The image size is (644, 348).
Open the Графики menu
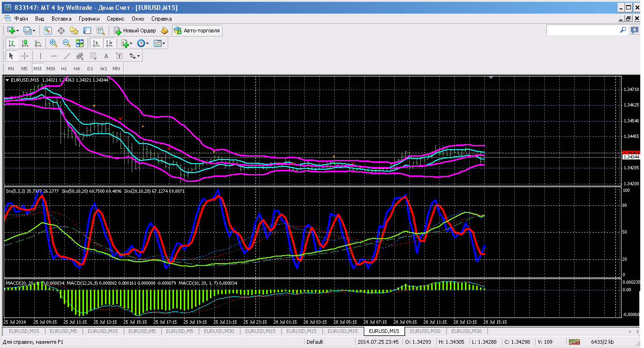89,19
